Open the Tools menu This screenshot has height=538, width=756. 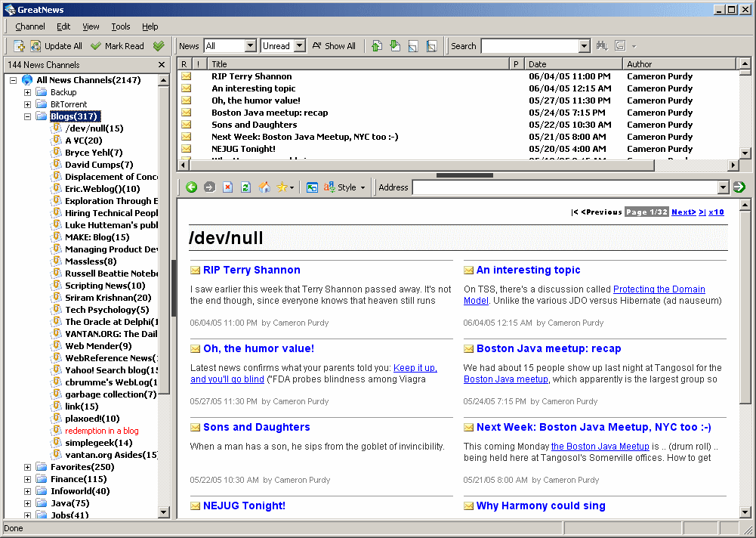121,26
